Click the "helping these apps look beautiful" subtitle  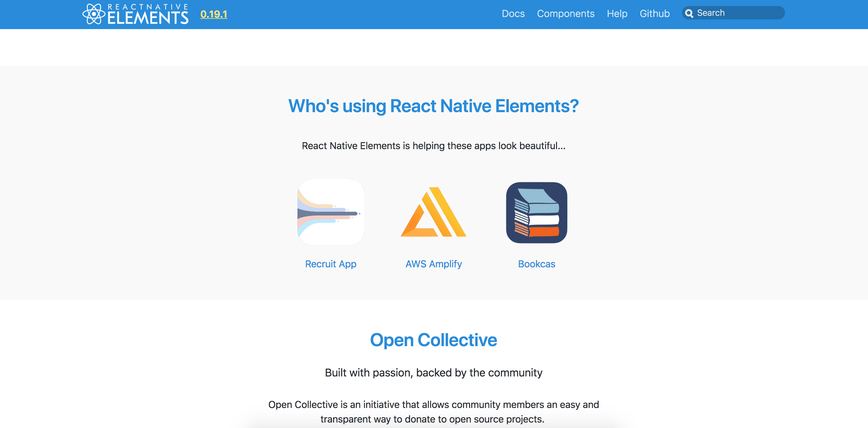pyautogui.click(x=433, y=146)
